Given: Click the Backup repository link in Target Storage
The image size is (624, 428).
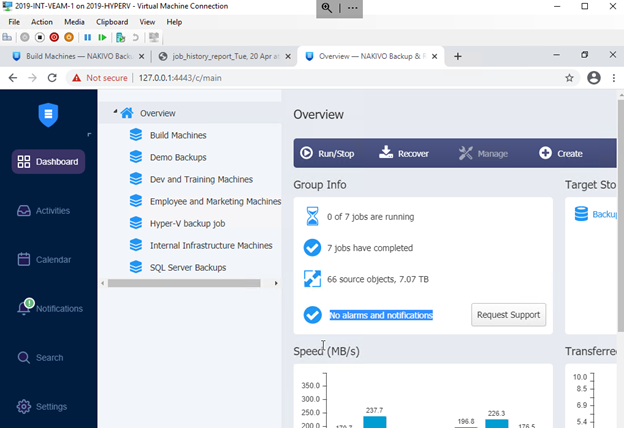Looking at the screenshot, I should click(x=604, y=214).
